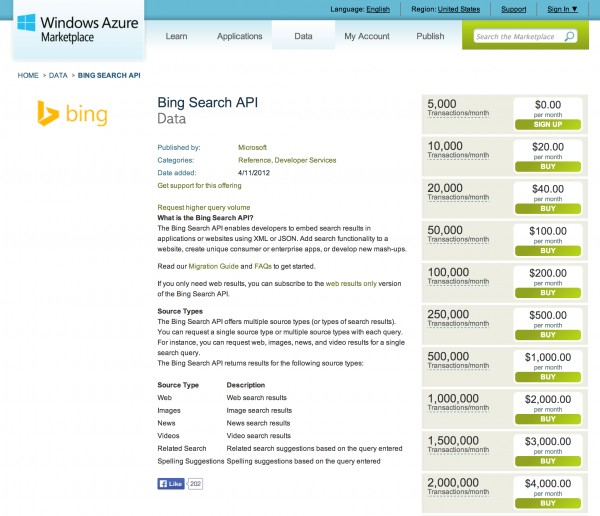The height and width of the screenshot is (516, 600).
Task: Click the Windows Azure Marketplace logo
Action: point(78,29)
